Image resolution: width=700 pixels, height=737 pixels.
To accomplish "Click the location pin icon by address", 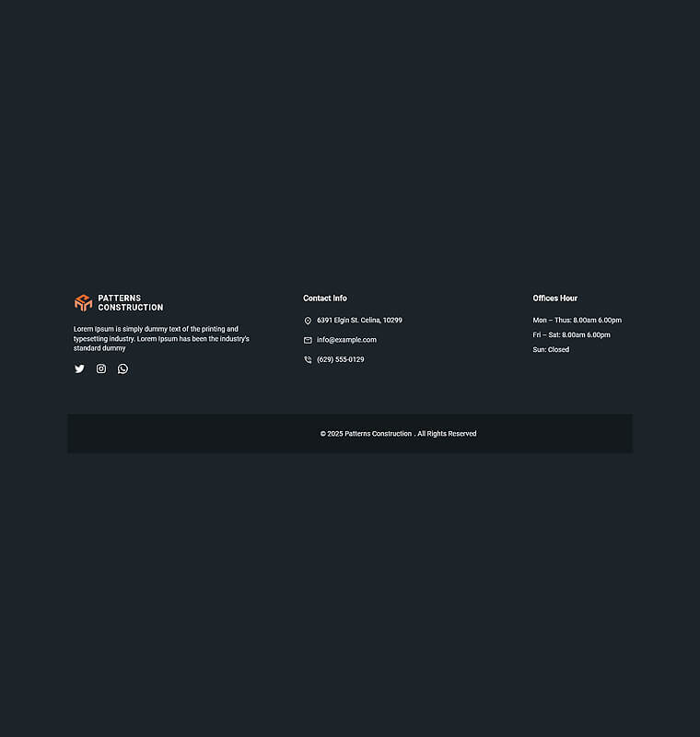I will tap(308, 321).
